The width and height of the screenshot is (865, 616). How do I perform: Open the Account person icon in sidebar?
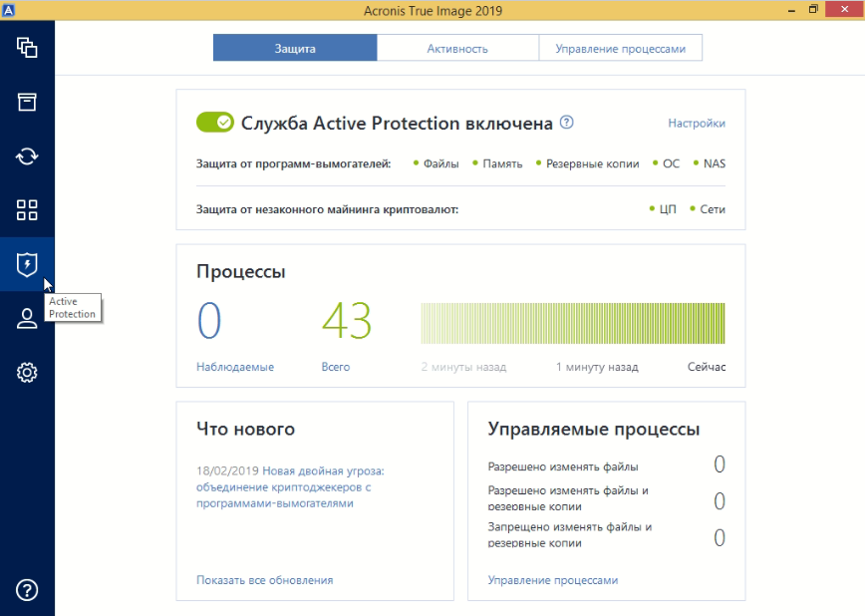click(x=27, y=319)
